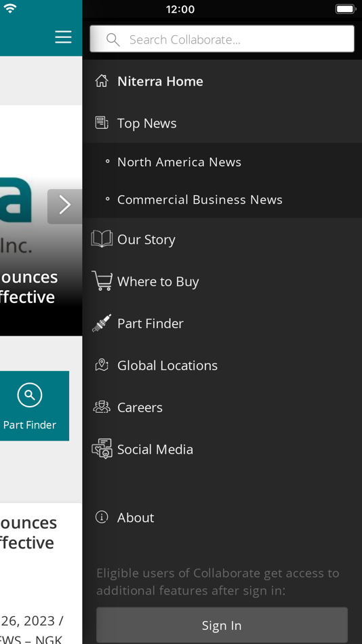Click the Where to Buy cart icon
Screen dimensions: 362x644
click(102, 281)
